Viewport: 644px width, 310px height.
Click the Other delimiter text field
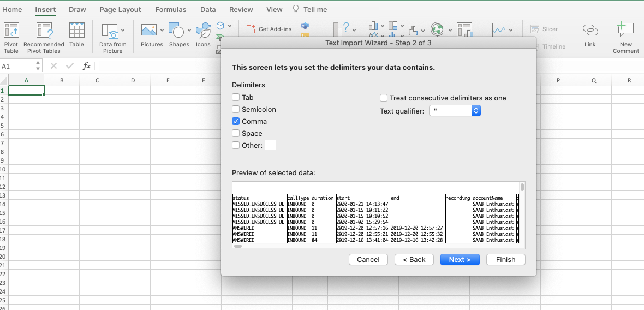click(270, 145)
